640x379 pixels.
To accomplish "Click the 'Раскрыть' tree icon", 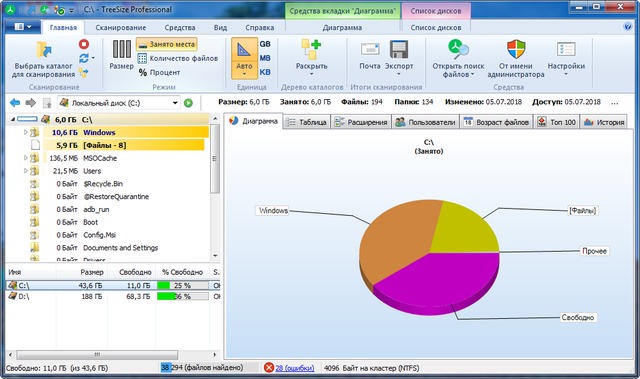I will (x=311, y=49).
